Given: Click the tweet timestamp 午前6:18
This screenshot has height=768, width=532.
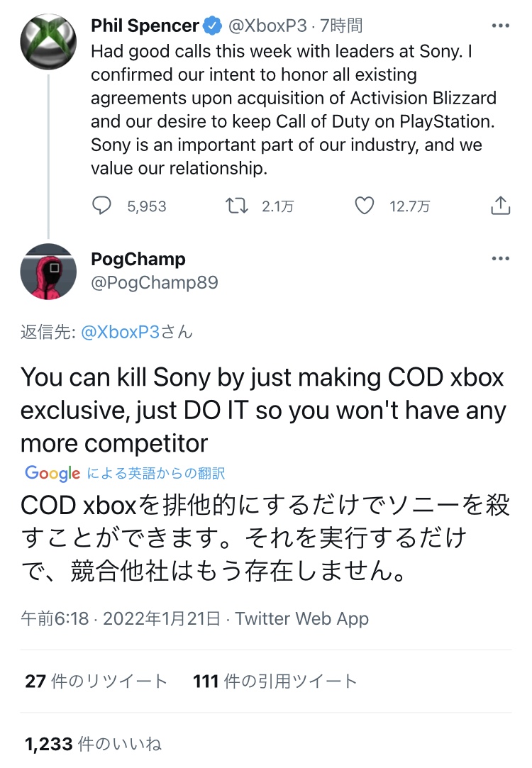Looking at the screenshot, I should (55, 618).
